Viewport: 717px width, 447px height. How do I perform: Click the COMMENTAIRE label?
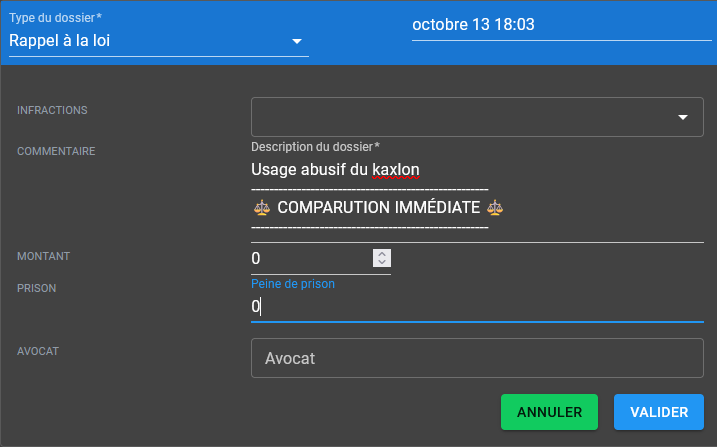(56, 151)
